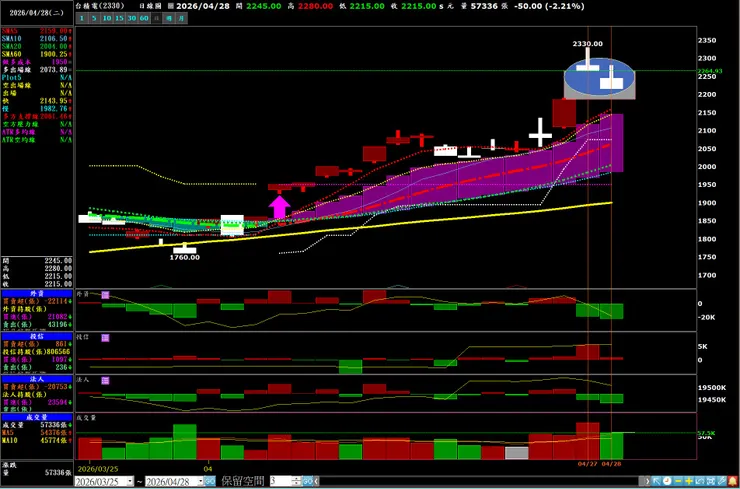Select the 60-minute timeframe button
The width and height of the screenshot is (740, 489).
click(x=144, y=18)
